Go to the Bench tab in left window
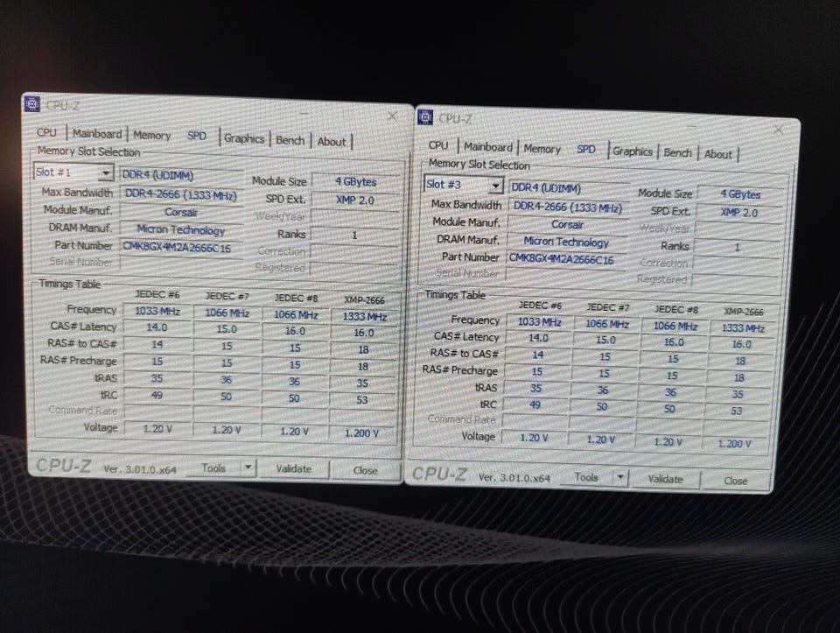Viewport: 840px width, 633px height. click(290, 140)
